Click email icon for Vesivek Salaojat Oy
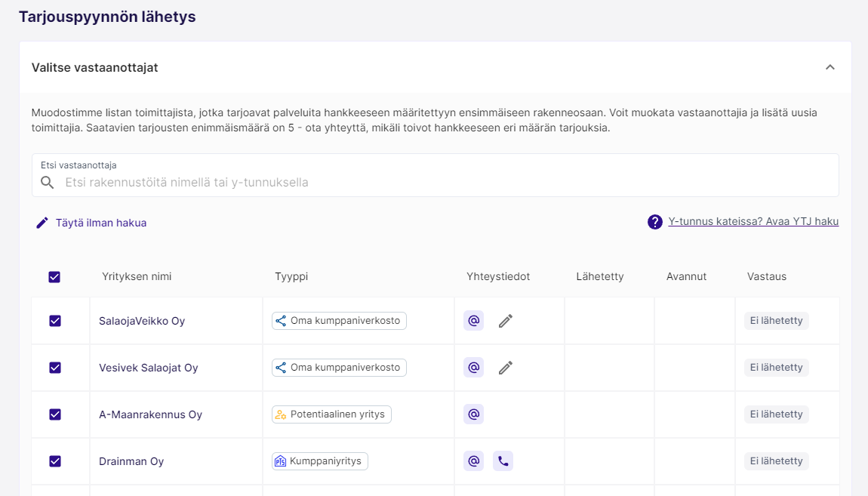Screen dimensions: 868x496 [473, 368]
